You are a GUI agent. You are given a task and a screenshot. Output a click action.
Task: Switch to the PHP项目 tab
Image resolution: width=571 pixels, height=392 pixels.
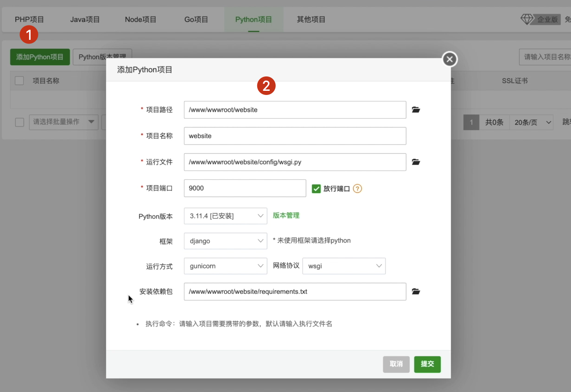click(x=29, y=19)
